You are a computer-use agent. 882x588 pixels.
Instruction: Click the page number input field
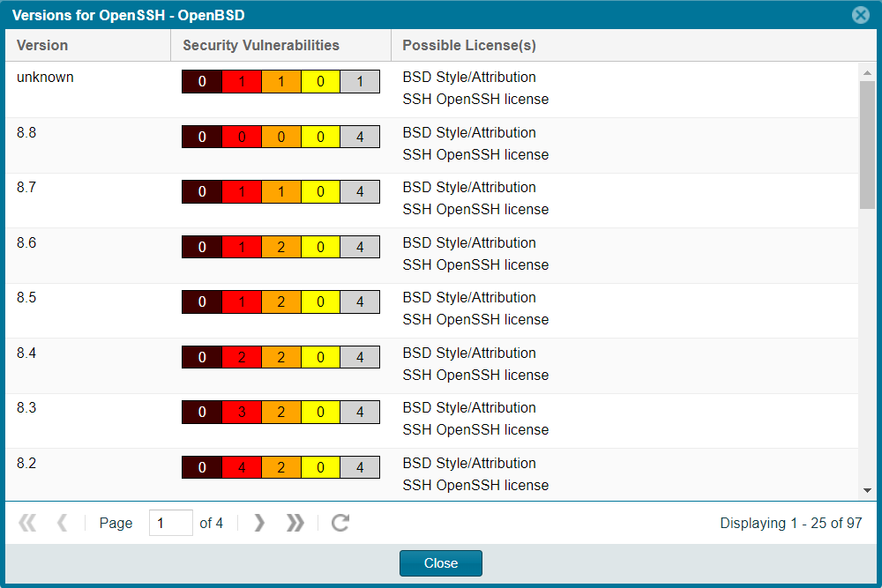pos(171,523)
